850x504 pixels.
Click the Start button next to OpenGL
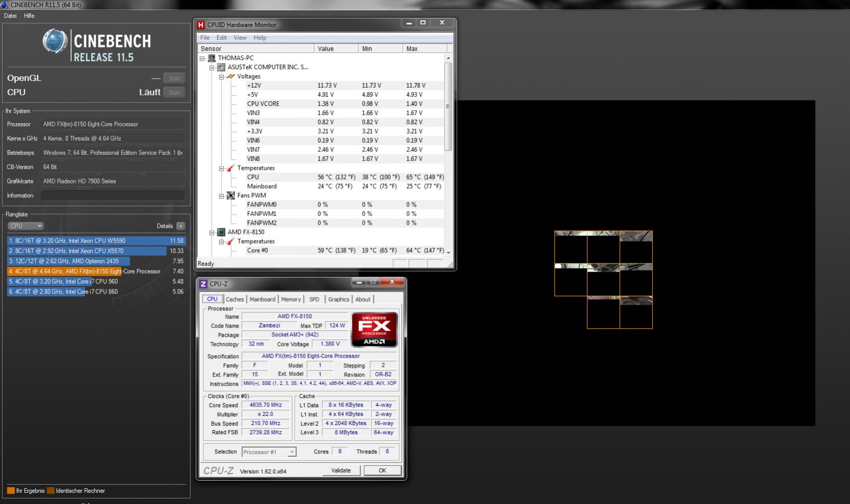click(174, 78)
